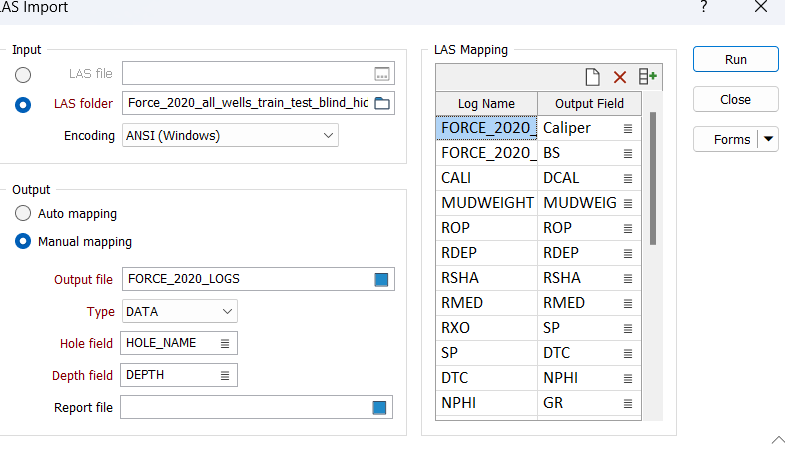Click the new mapping row icon
Viewport: 785px width, 451px height.
pyautogui.click(x=592, y=77)
